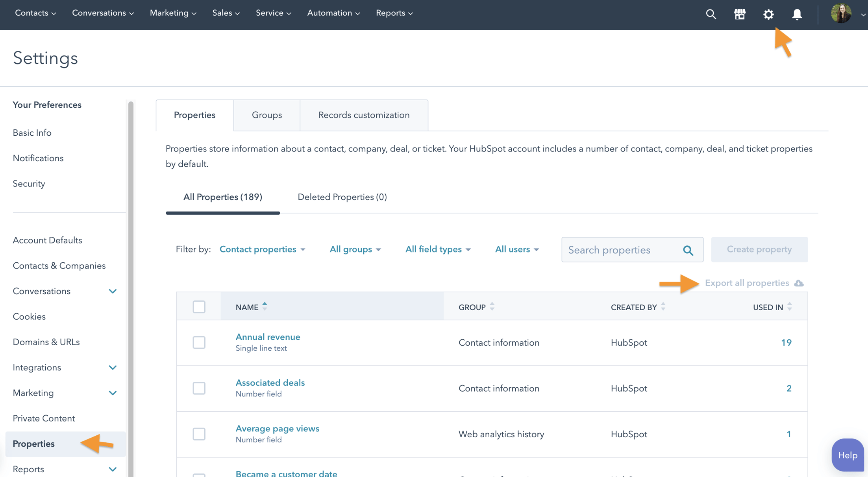Check the Annual revenue row checkbox
This screenshot has width=868, height=477.
(x=199, y=342)
